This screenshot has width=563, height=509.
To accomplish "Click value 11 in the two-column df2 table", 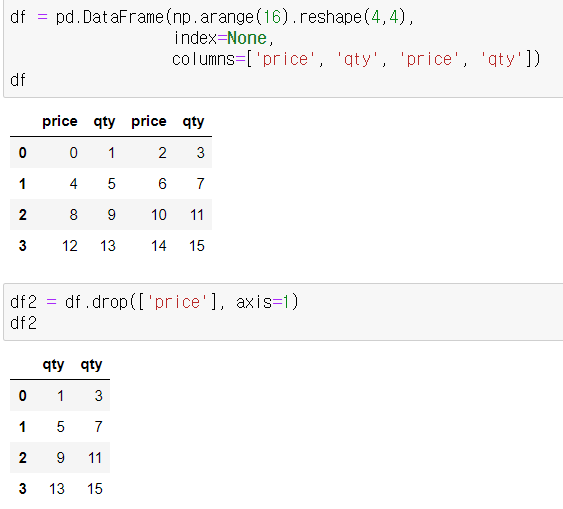I will 95,458.
